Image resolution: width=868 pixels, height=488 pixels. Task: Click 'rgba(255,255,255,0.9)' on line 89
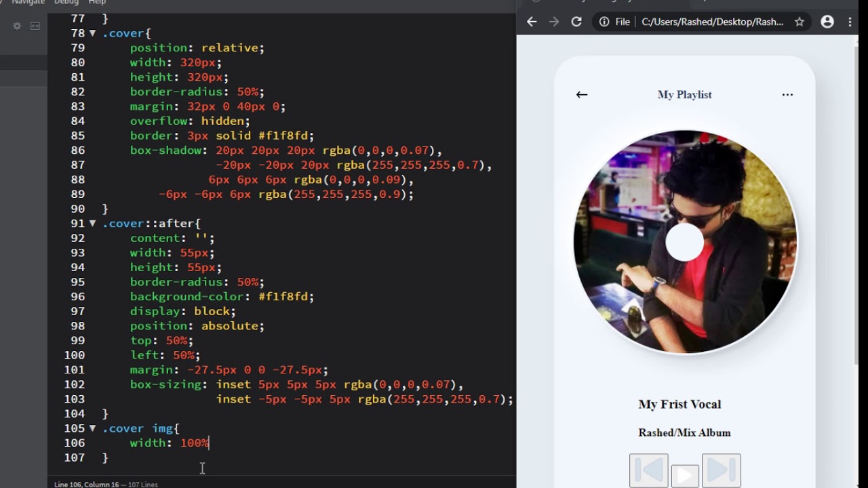click(332, 194)
